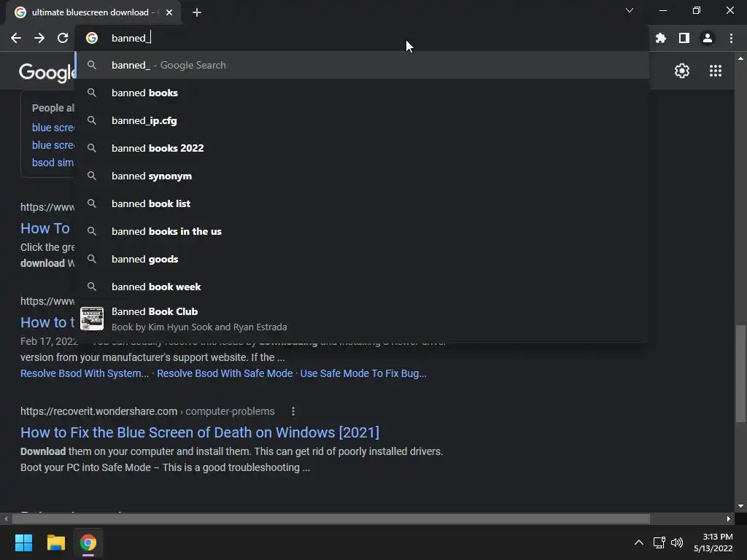Open the Resolve Bsod With System sitelink

coord(85,373)
